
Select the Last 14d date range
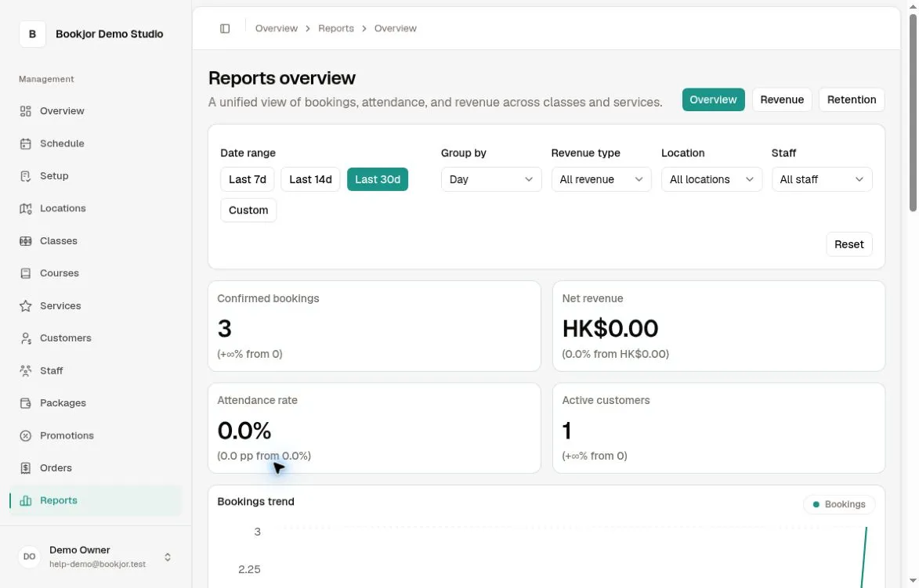pos(310,179)
